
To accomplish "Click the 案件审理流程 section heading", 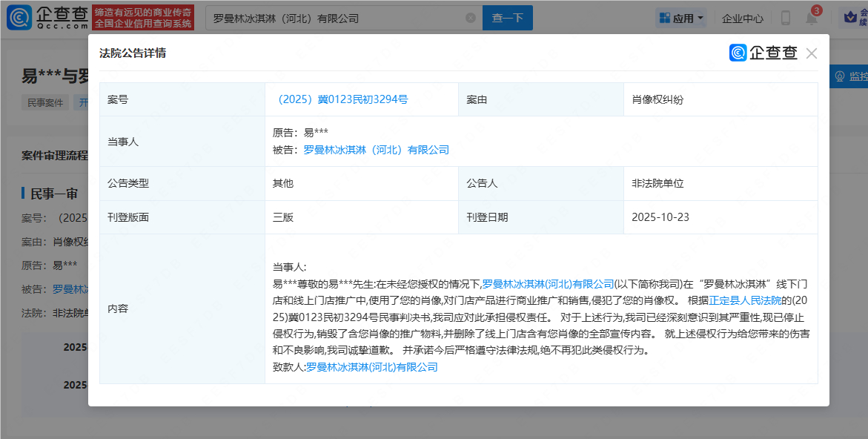I will pyautogui.click(x=55, y=156).
